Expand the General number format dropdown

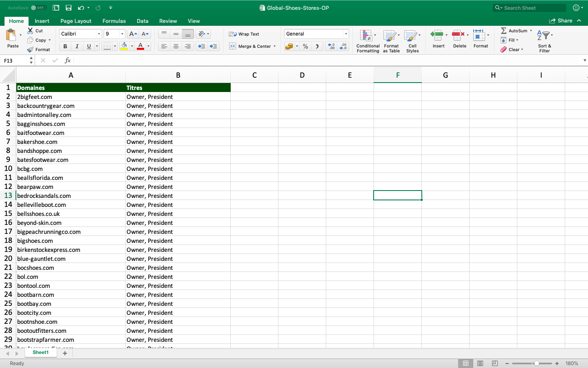(x=346, y=34)
